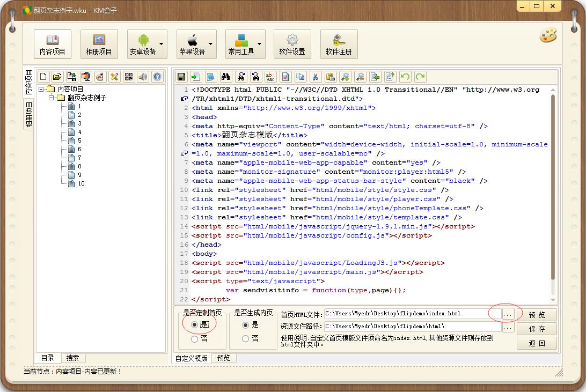Click the 首页HTML文件 path input field

pyautogui.click(x=413, y=314)
